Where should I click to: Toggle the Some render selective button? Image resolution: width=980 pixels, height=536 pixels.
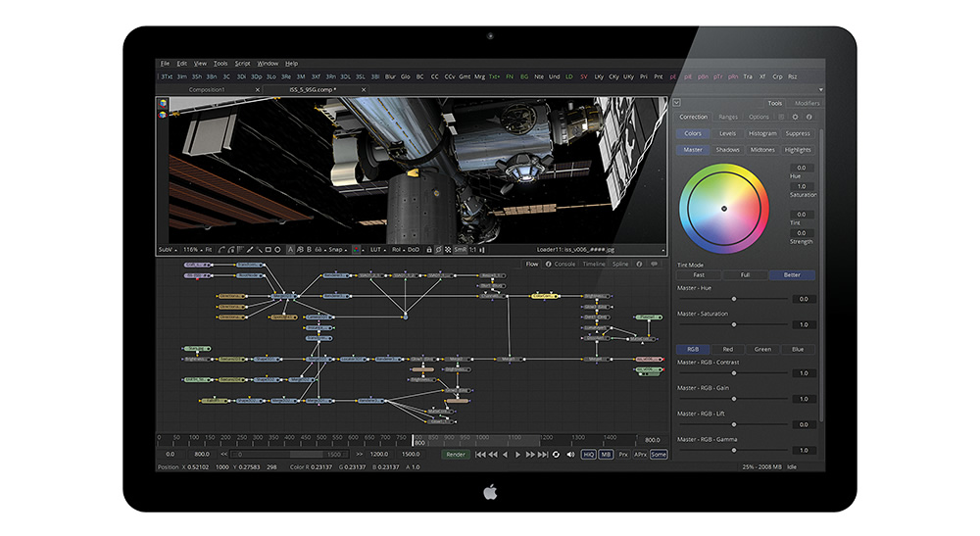tap(659, 454)
